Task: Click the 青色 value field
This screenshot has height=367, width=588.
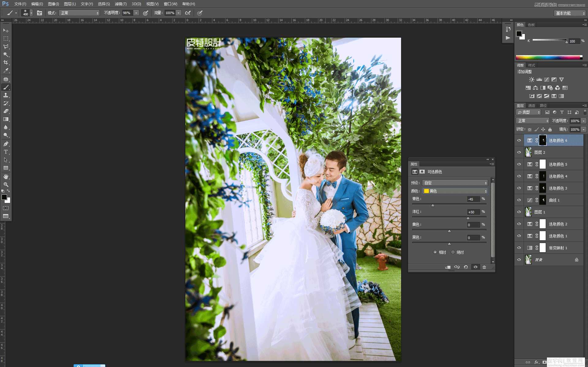Action: [x=473, y=199]
